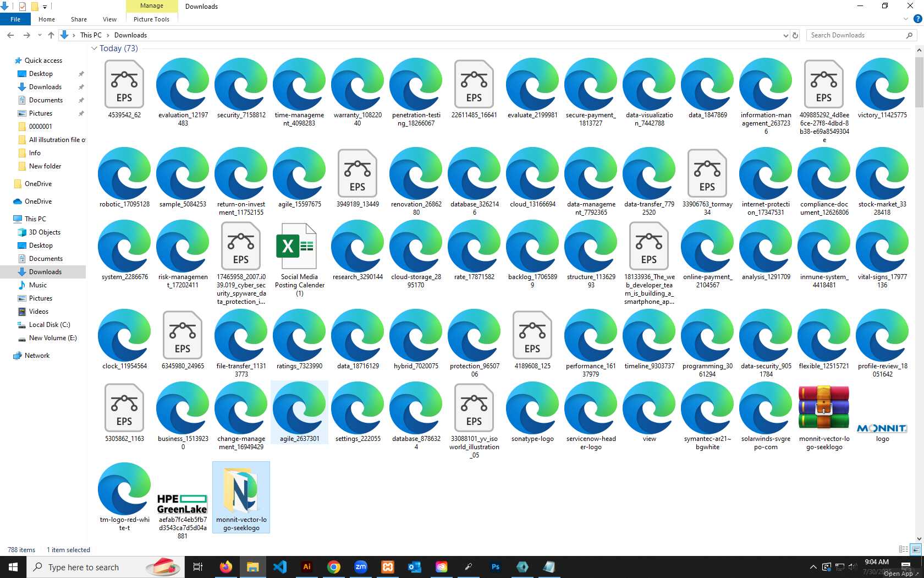Select the evaluation_12197483 Edge file
Screen dimensions: 924x578
(183, 92)
